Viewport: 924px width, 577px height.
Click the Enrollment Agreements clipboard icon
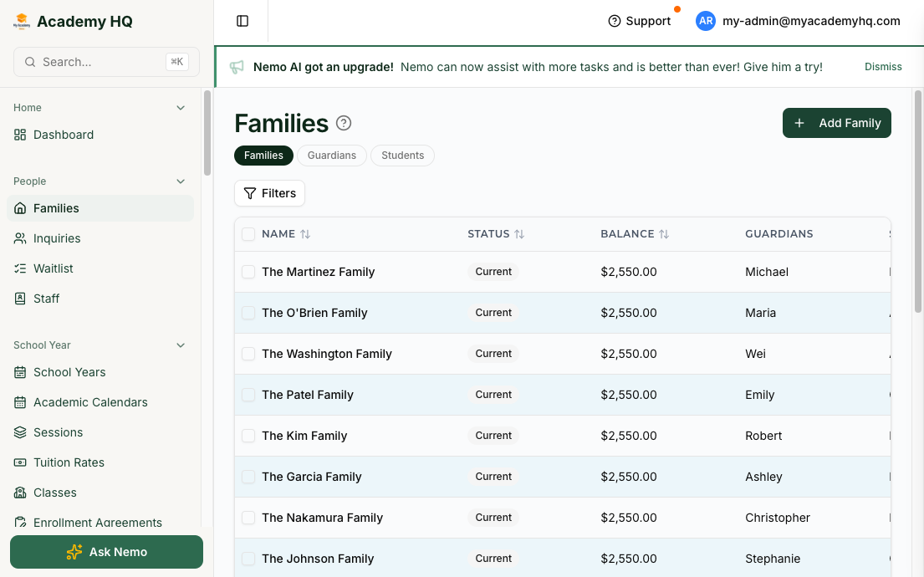click(20, 522)
